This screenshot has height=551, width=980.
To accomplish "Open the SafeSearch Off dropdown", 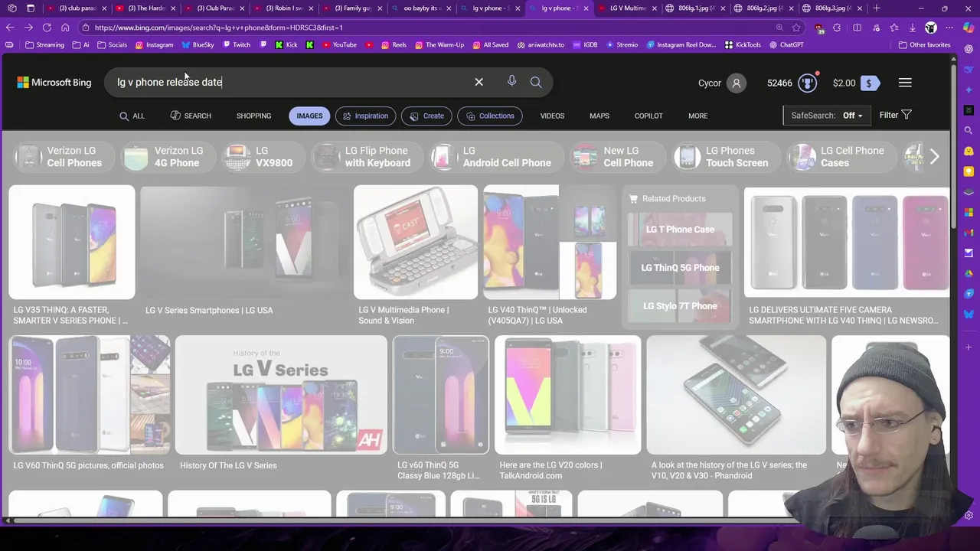I will (x=826, y=116).
